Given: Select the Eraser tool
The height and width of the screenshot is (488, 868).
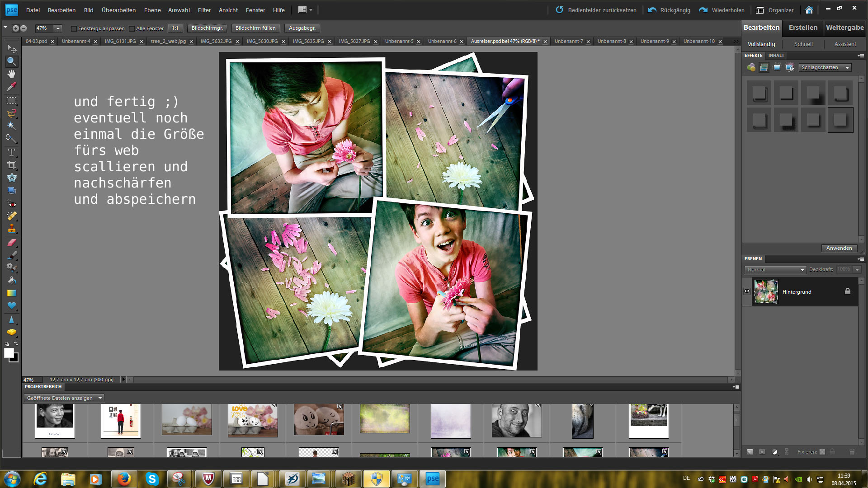Looking at the screenshot, I should pos(12,242).
